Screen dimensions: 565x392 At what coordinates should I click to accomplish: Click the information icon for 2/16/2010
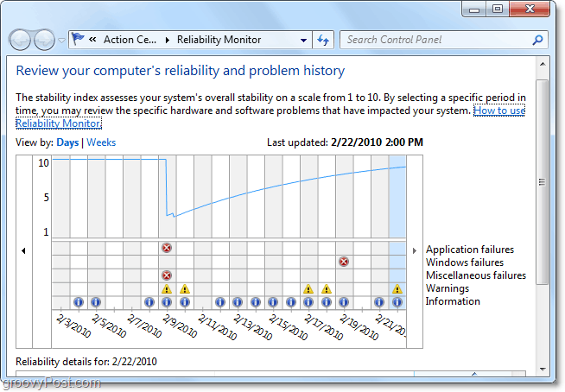point(291,302)
